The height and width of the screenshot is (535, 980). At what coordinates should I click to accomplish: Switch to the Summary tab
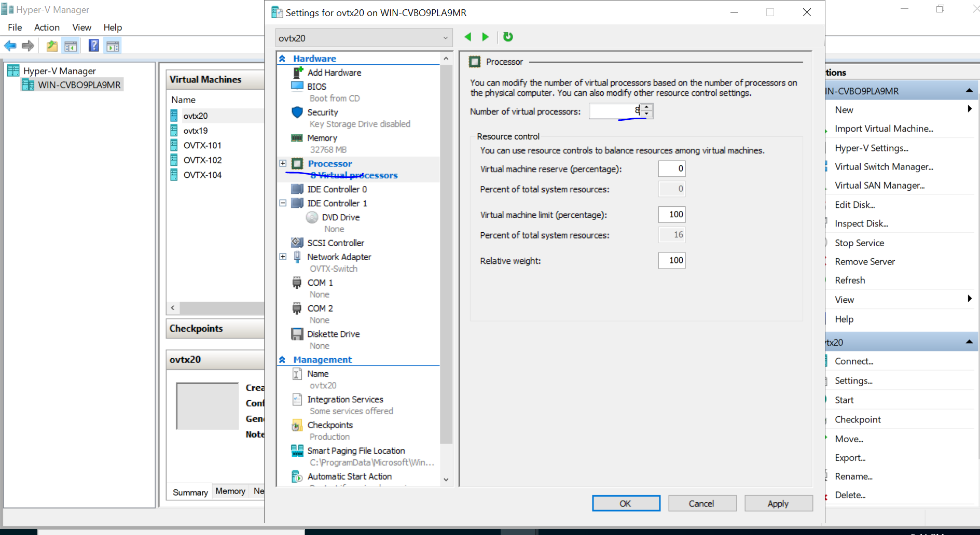click(190, 492)
